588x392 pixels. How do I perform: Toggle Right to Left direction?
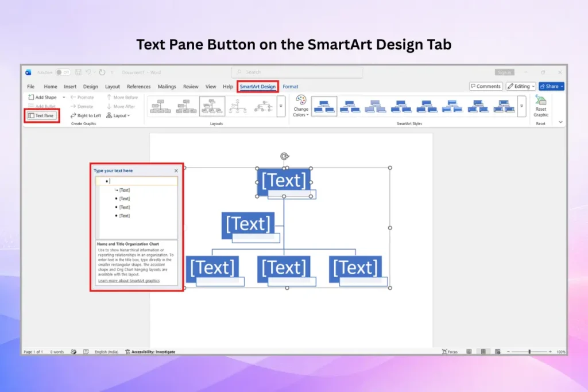(86, 115)
